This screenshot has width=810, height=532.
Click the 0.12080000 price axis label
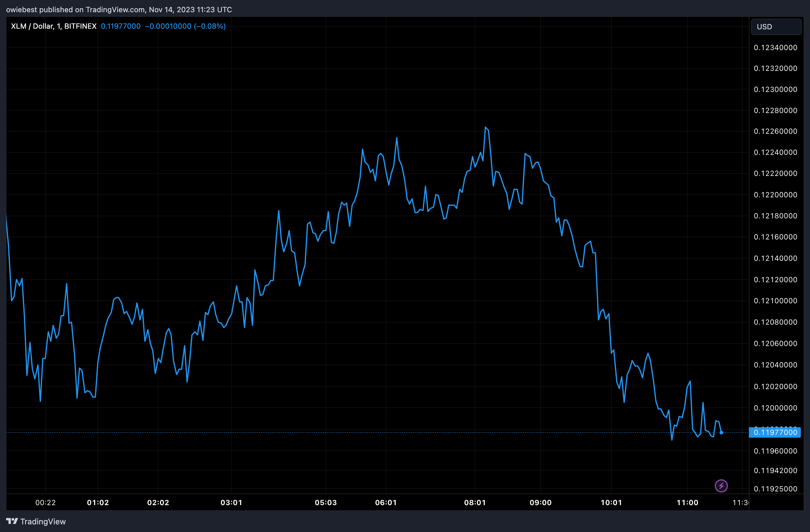point(776,322)
